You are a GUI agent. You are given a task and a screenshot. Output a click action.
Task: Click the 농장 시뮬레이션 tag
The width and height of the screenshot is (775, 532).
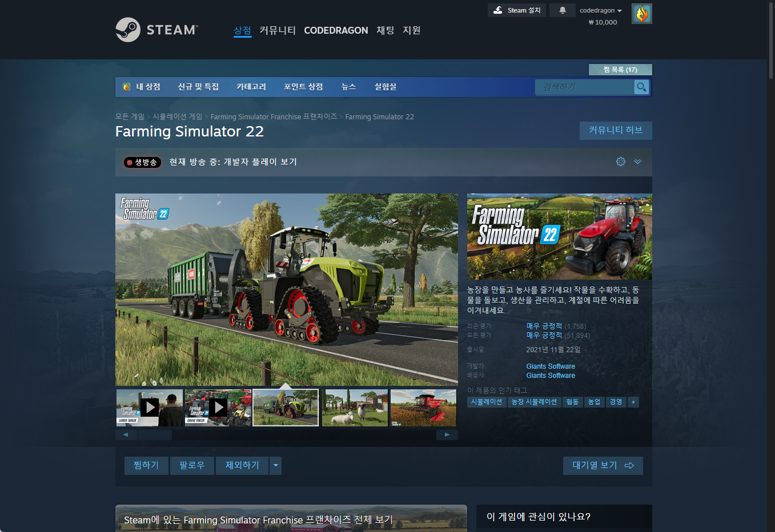tap(534, 402)
